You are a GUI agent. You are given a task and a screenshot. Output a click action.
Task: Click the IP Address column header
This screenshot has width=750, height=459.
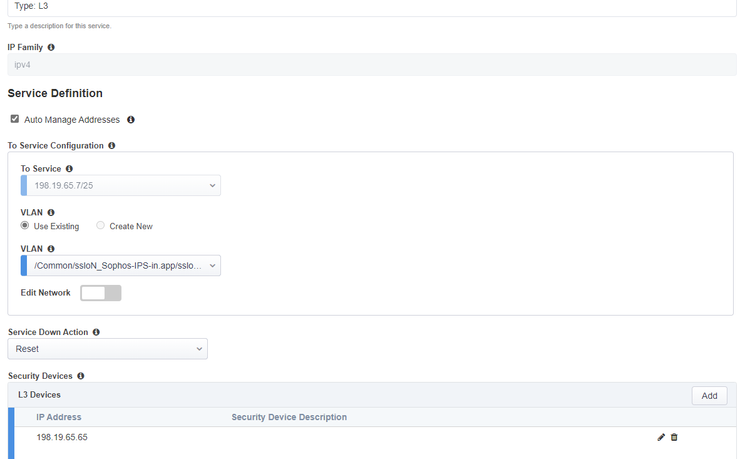(59, 417)
